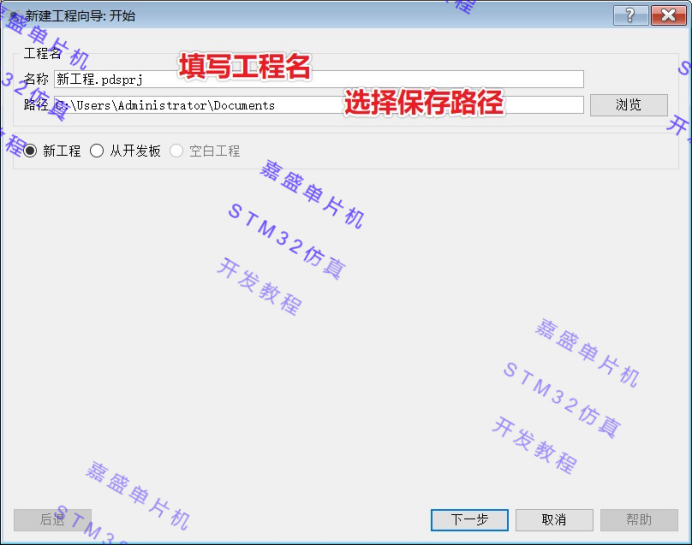Click the 帮助 help button

639,520
